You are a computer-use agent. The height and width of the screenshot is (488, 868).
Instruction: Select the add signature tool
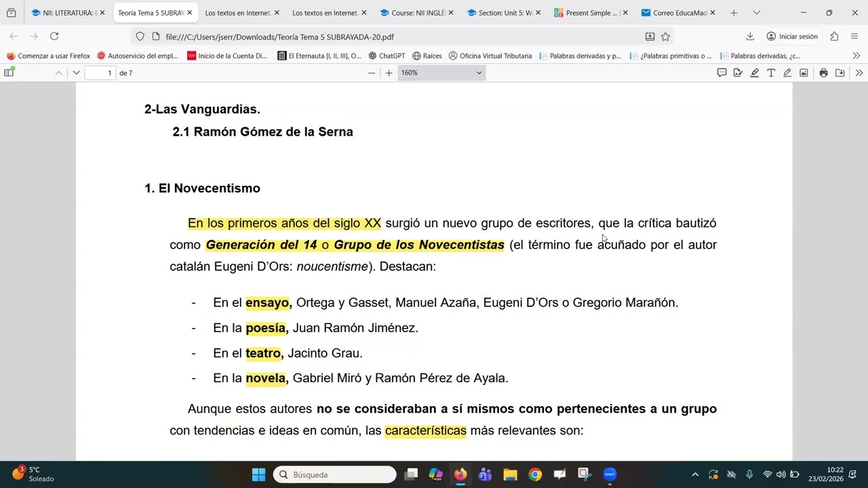[x=738, y=73]
